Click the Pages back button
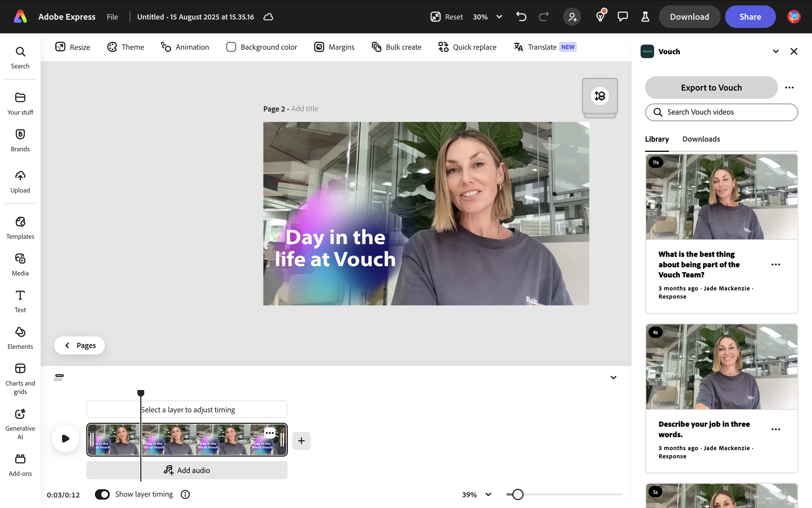Screen dimensions: 812x508 [80, 345]
